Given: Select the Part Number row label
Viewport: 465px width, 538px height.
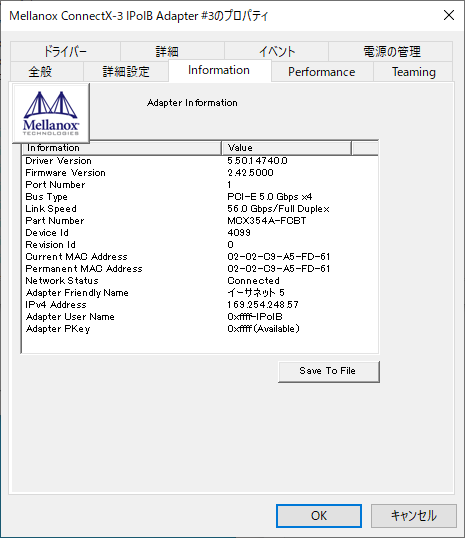Looking at the screenshot, I should pyautogui.click(x=55, y=221).
